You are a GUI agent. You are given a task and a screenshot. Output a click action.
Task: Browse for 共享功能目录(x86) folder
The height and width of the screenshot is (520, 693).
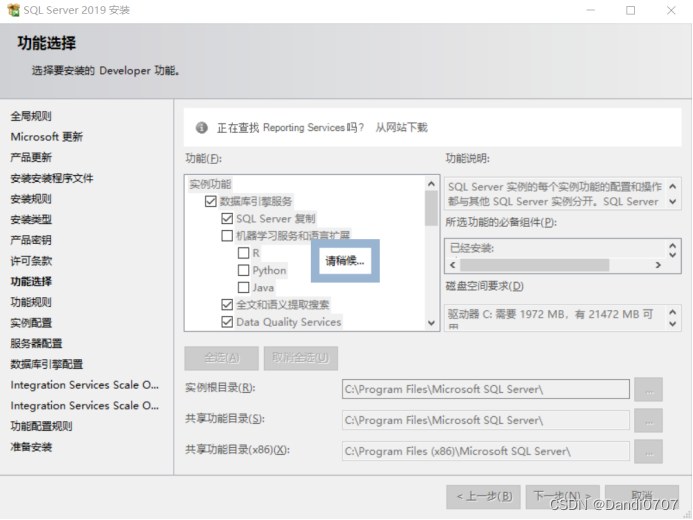pyautogui.click(x=648, y=452)
